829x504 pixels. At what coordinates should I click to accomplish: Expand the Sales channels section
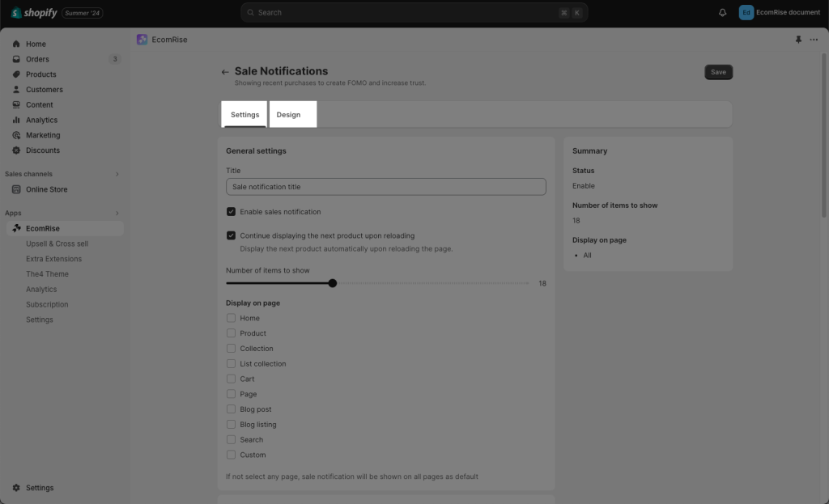click(117, 174)
